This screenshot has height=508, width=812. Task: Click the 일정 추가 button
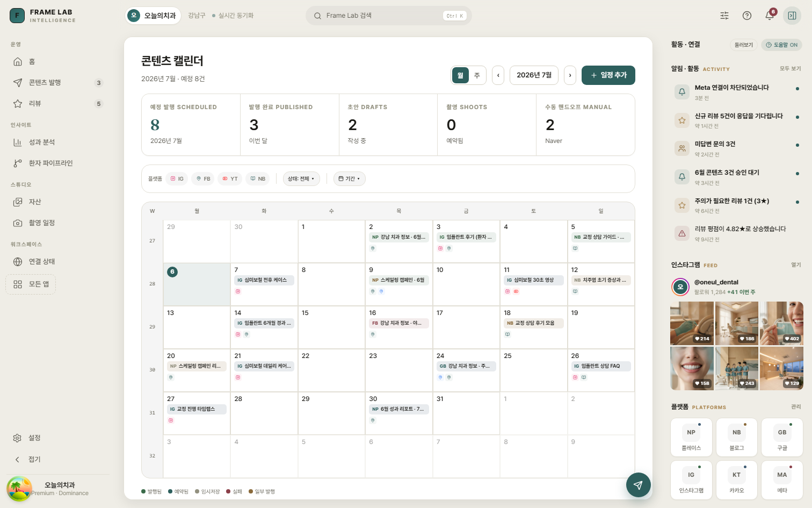click(608, 75)
